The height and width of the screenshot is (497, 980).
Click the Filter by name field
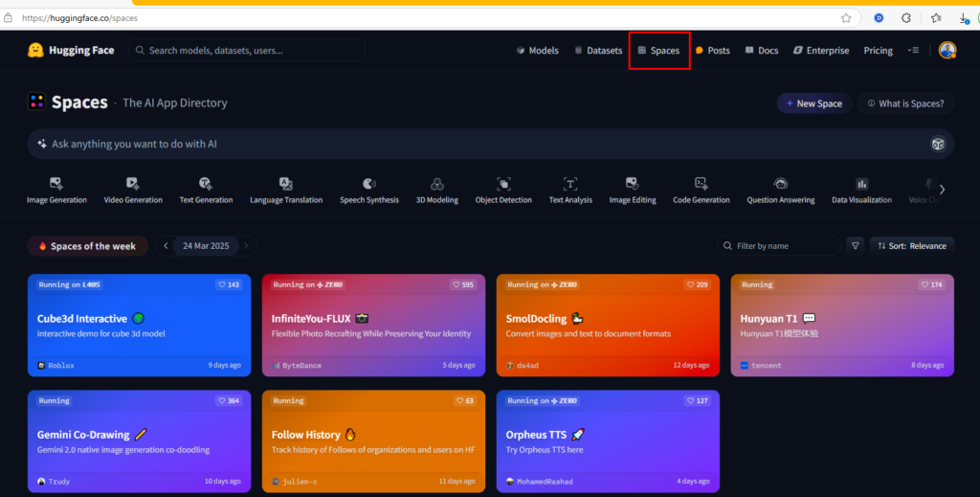coord(779,246)
